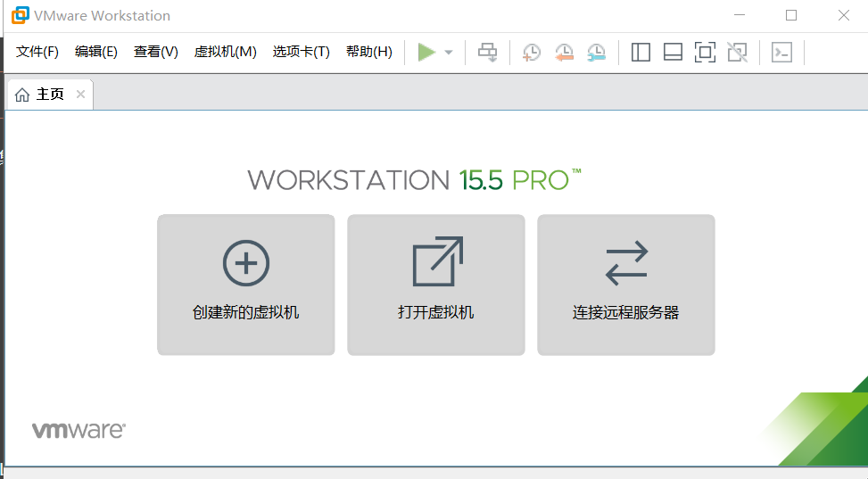
Task: Click the VMware Workstation app logo icon
Action: tap(21, 15)
